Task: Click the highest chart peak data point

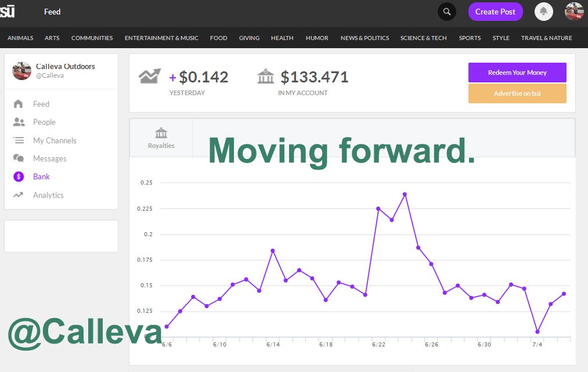Action: tap(405, 194)
